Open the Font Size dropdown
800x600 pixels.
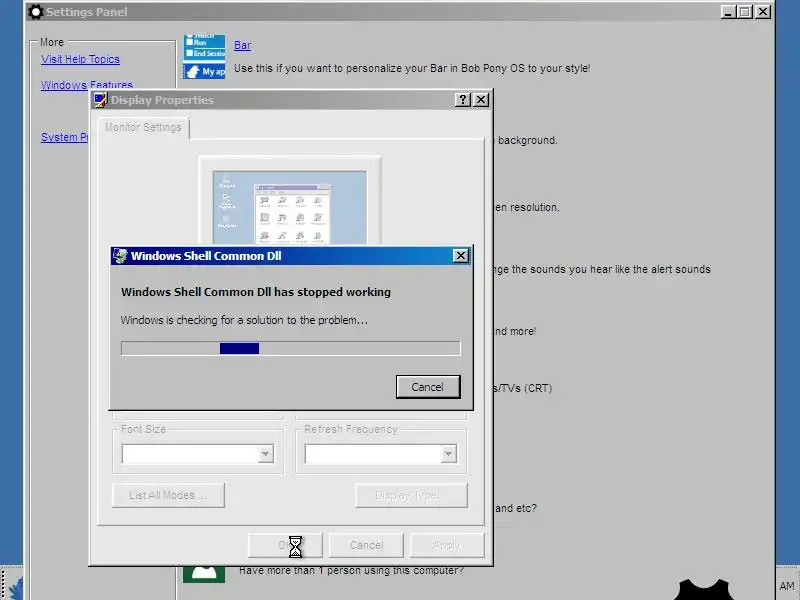pos(265,454)
